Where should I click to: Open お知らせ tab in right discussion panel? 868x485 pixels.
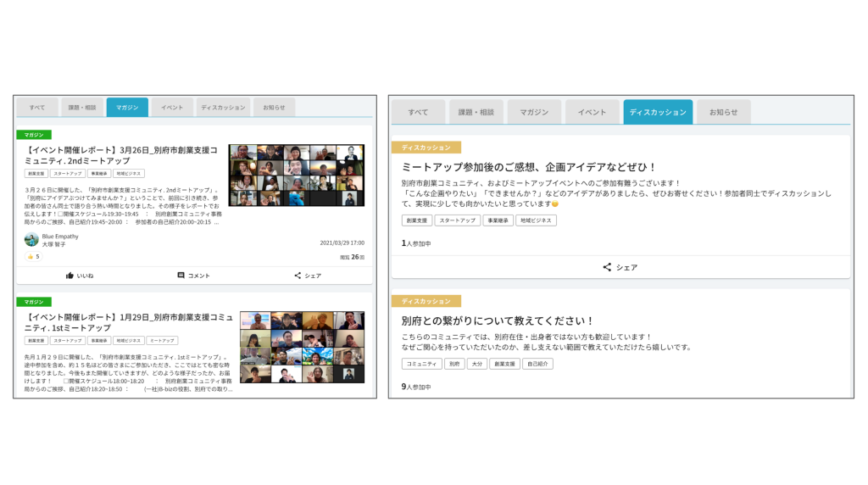click(x=724, y=112)
